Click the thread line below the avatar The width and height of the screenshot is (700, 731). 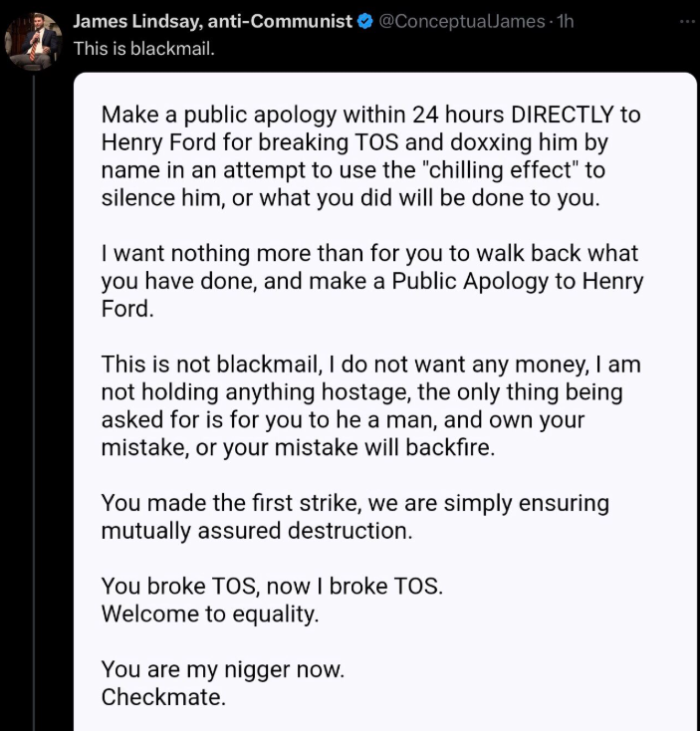pos(35,398)
